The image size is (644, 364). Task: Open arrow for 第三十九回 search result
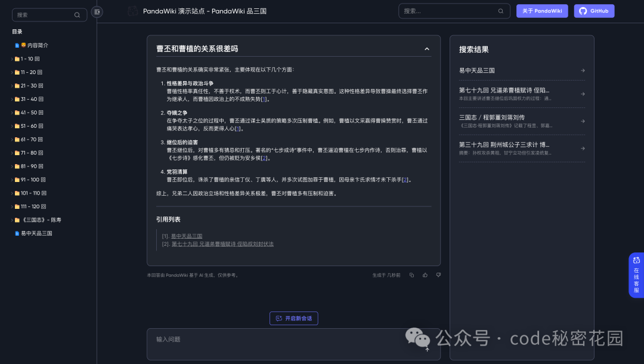(x=583, y=149)
